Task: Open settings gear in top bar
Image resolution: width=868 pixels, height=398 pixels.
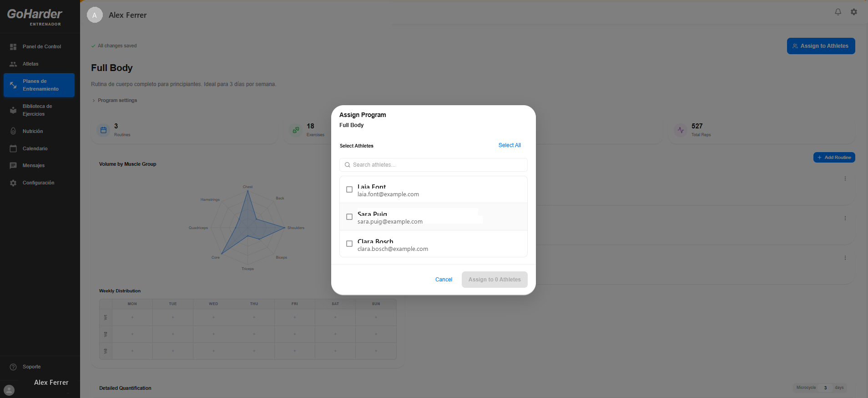Action: (854, 12)
